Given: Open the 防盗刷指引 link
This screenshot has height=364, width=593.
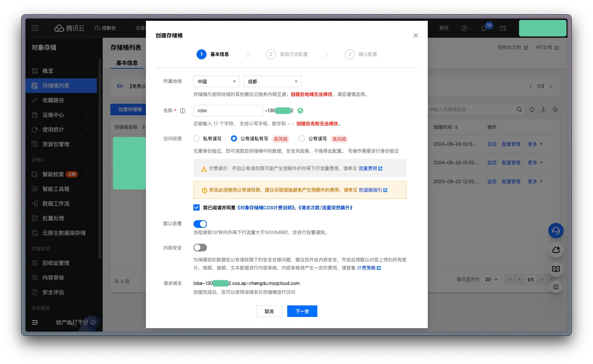Looking at the screenshot, I should tap(371, 190).
